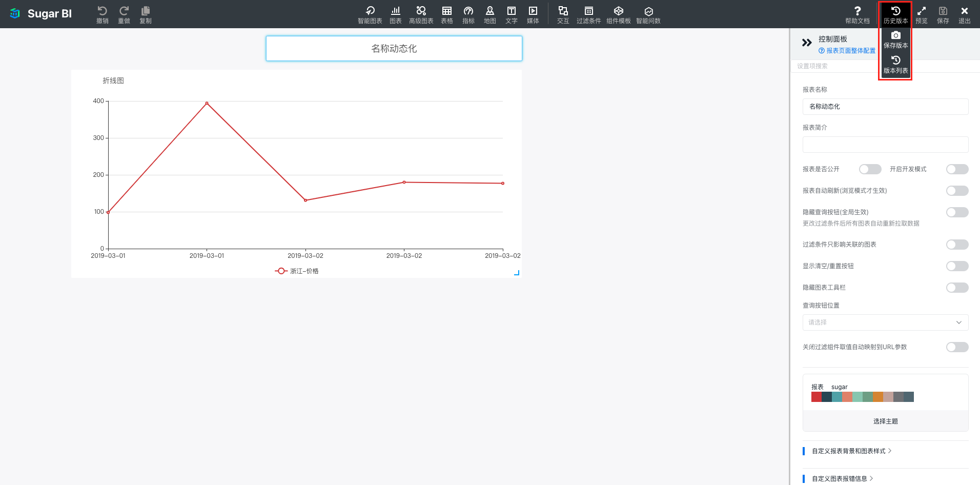Open the media (媒体) tool
The image size is (980, 485).
coord(533,14)
